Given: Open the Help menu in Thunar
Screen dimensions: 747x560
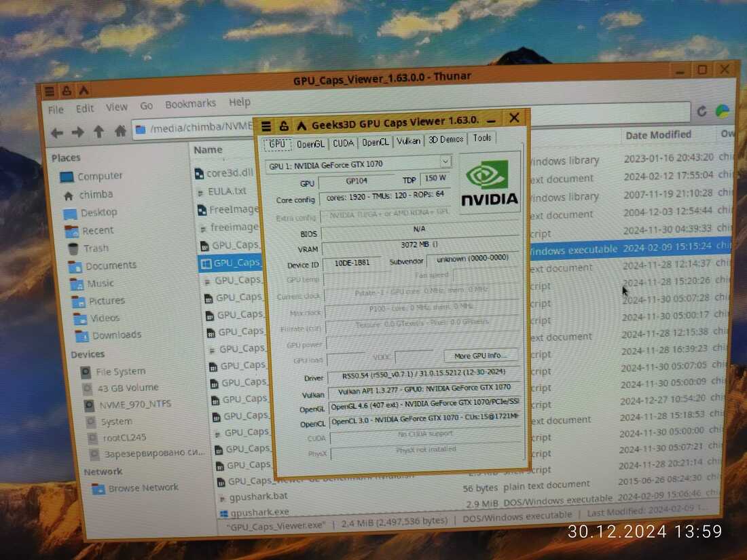Looking at the screenshot, I should coord(239,102).
